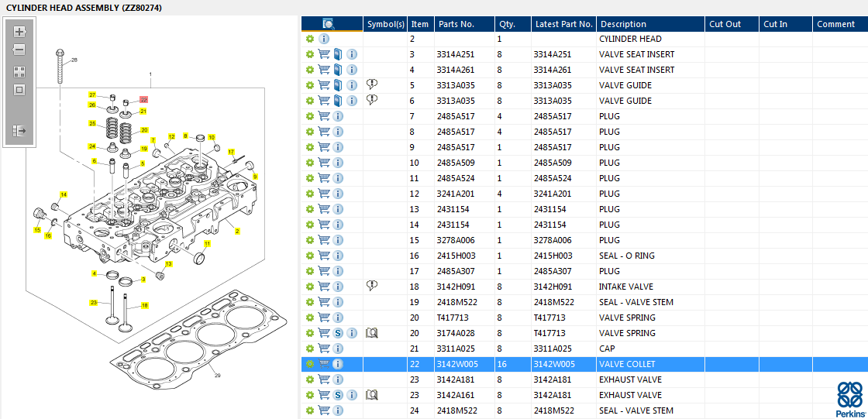Click the VALVE COLLET description
The width and height of the screenshot is (868, 419).
[627, 364]
